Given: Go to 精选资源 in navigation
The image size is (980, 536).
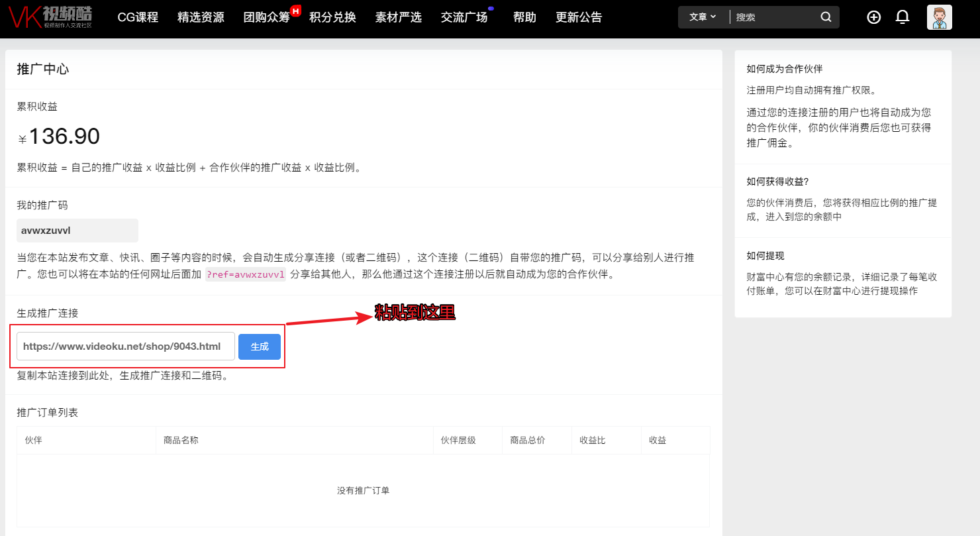Looking at the screenshot, I should pyautogui.click(x=201, y=17).
